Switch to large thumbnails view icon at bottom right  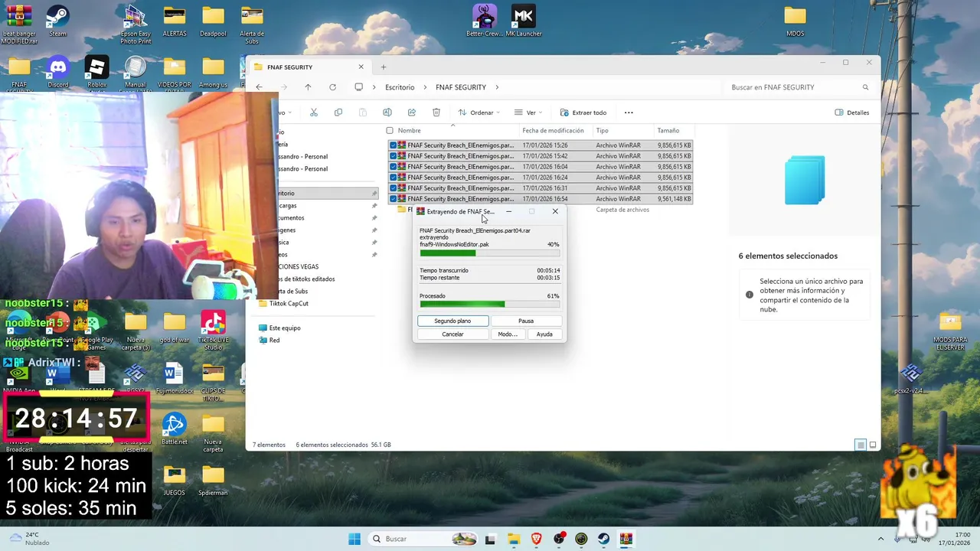[x=873, y=445]
